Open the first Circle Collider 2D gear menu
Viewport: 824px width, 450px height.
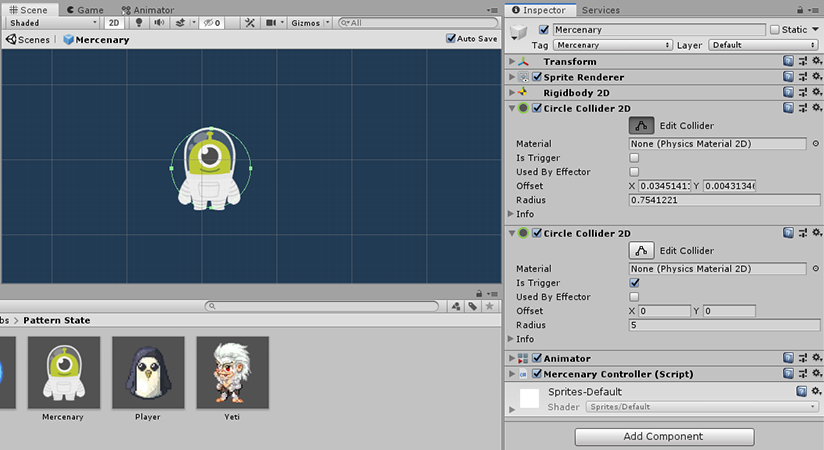[x=816, y=108]
